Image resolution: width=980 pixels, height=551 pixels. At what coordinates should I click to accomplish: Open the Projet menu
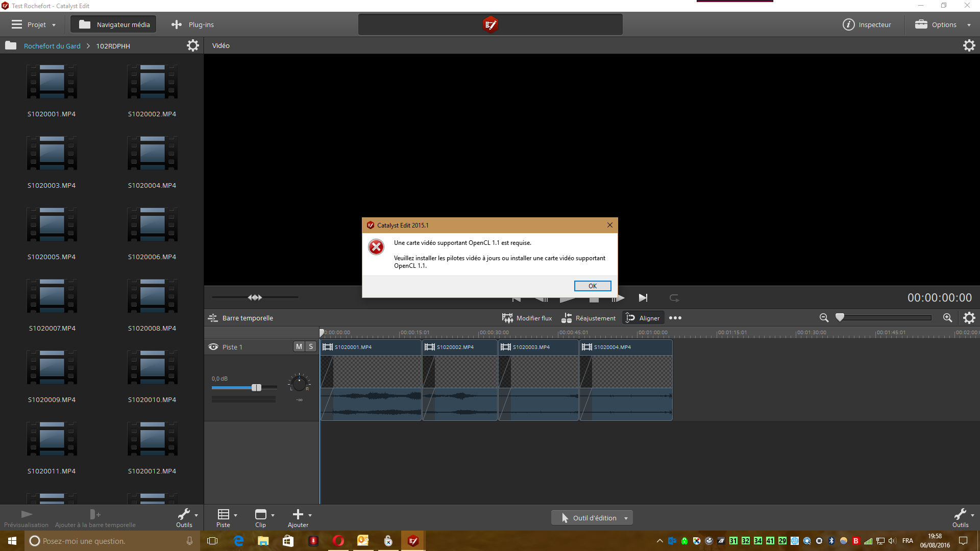(34, 24)
